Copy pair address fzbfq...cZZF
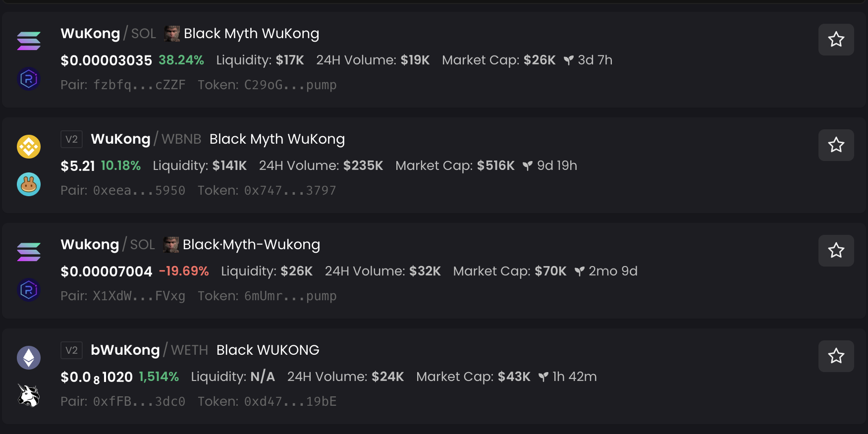The width and height of the screenshot is (868, 434). coord(139,85)
